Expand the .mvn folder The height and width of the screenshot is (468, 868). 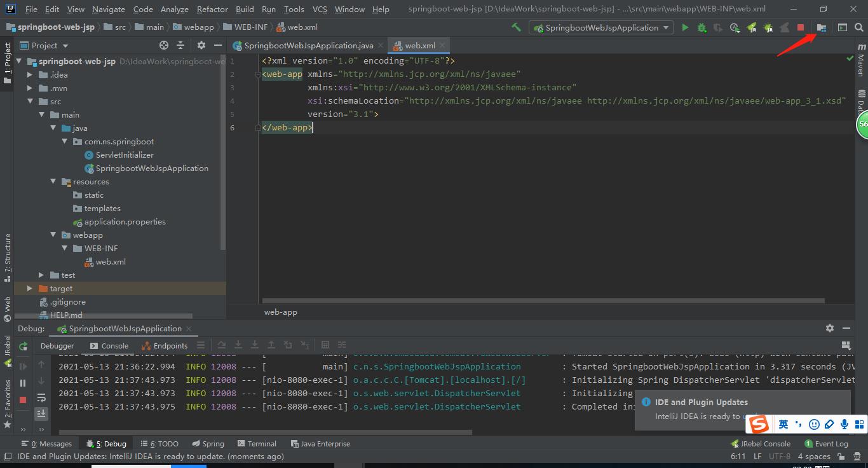(30, 88)
